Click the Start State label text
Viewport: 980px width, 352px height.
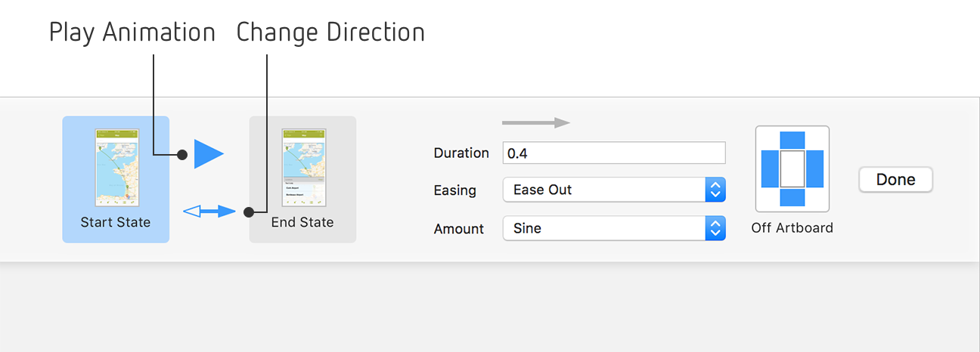pos(116,222)
